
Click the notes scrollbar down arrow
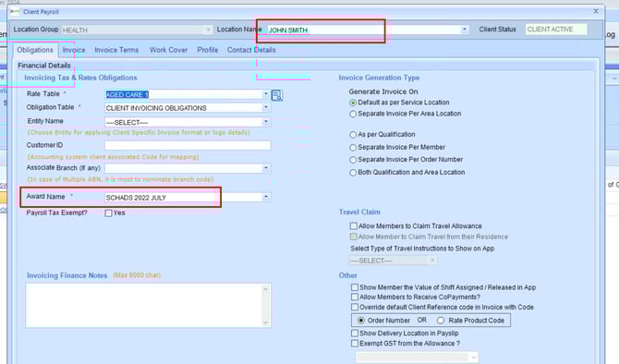pyautogui.click(x=266, y=322)
